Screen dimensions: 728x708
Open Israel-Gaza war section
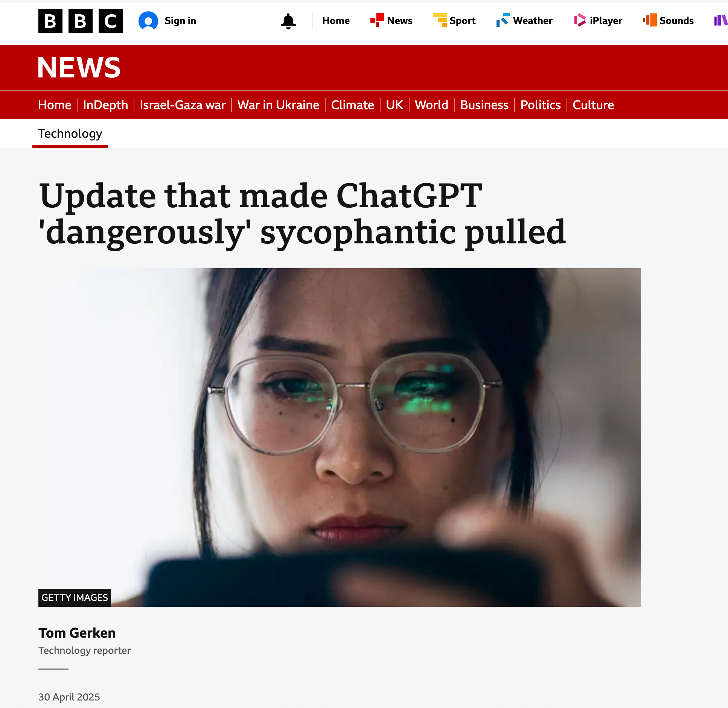(183, 105)
